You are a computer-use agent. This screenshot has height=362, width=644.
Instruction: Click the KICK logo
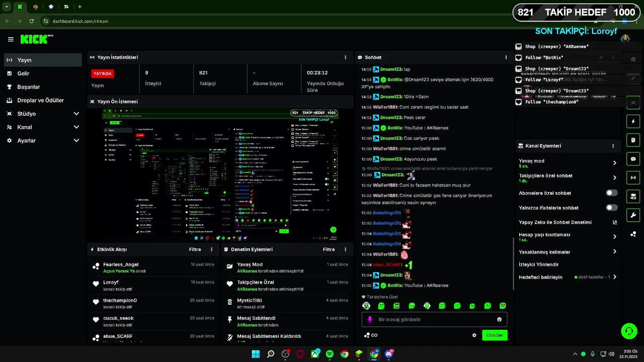pos(36,39)
